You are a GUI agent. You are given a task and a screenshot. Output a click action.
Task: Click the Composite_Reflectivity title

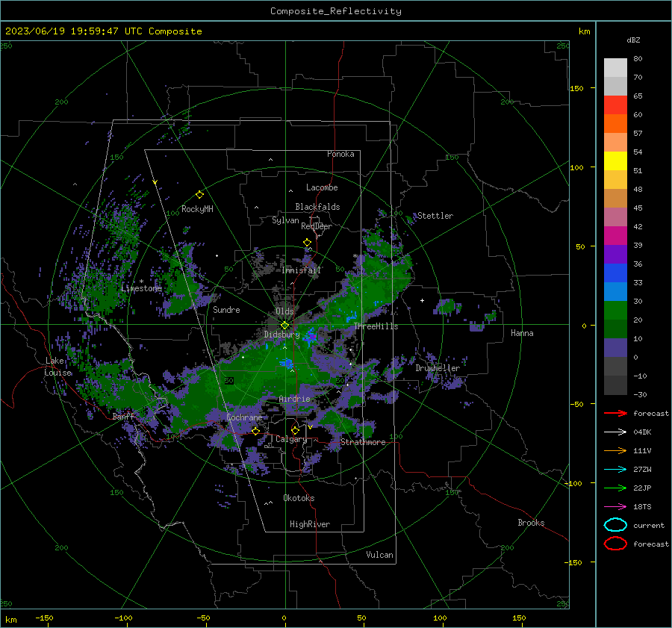tap(336, 11)
